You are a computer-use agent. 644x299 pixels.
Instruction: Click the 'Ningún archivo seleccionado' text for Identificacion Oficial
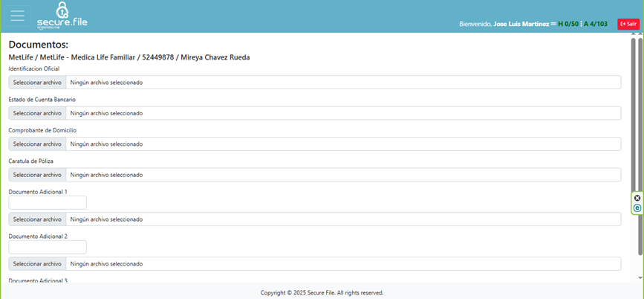pyautogui.click(x=106, y=83)
